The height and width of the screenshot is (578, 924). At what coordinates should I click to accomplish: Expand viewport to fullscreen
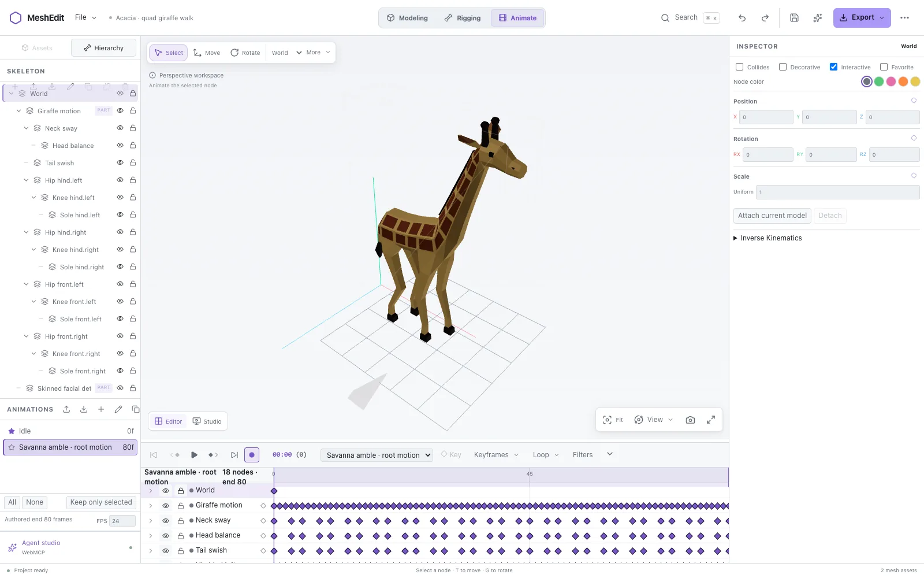point(711,420)
